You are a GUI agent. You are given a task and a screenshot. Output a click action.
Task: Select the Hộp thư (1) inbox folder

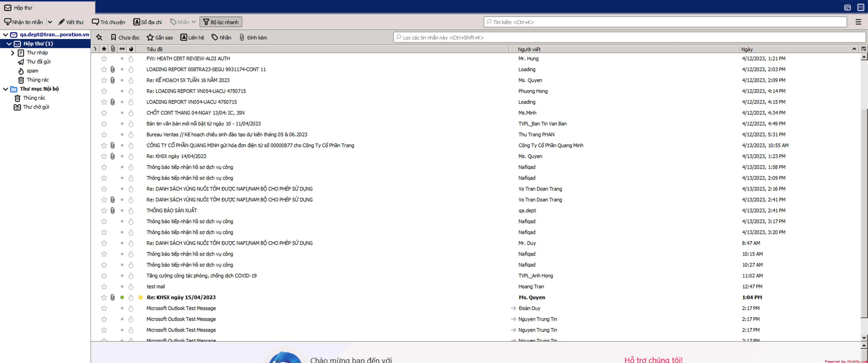45,43
